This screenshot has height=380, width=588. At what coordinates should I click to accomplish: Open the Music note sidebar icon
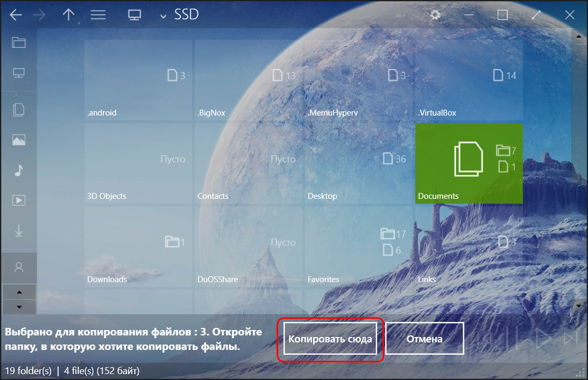point(19,170)
